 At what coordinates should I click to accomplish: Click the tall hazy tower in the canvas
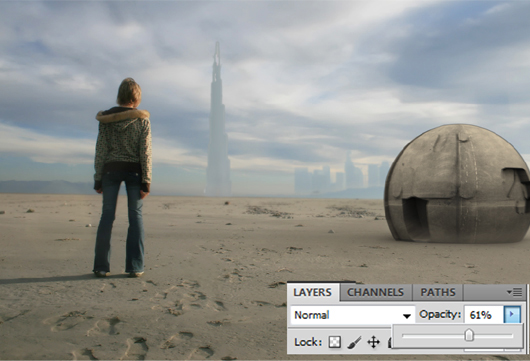click(218, 119)
